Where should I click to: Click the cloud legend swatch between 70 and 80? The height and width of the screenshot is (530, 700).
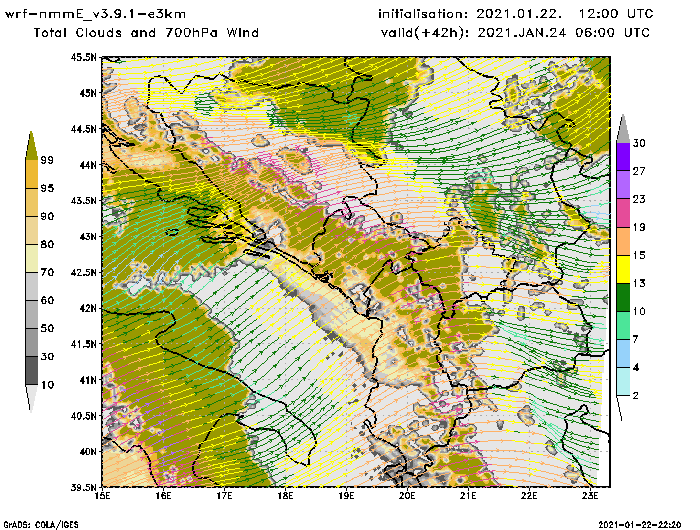pyautogui.click(x=31, y=259)
